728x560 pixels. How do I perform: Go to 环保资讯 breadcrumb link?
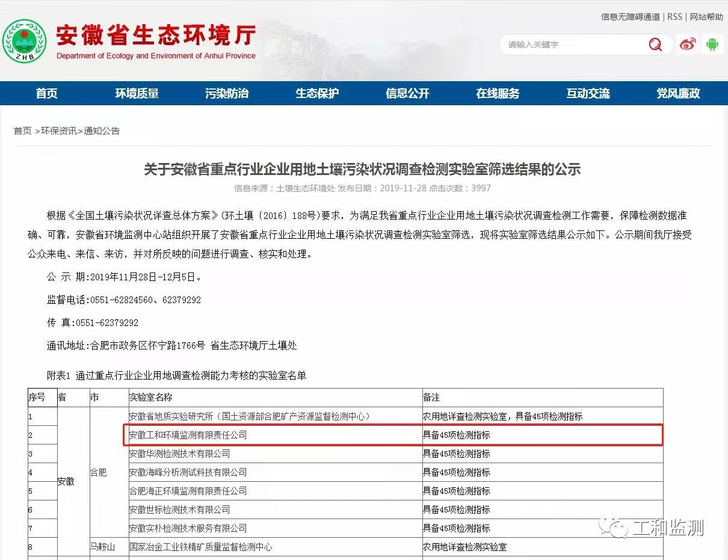tap(59, 131)
